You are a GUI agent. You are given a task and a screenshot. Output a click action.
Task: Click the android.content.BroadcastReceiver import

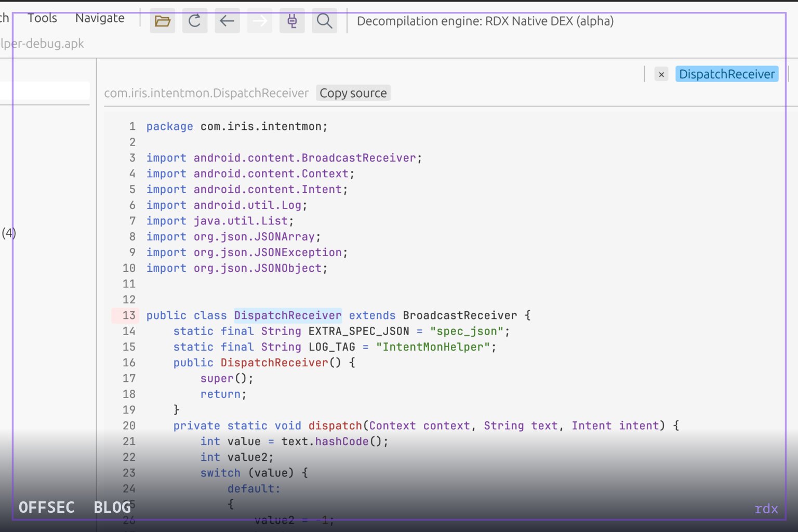click(x=284, y=158)
